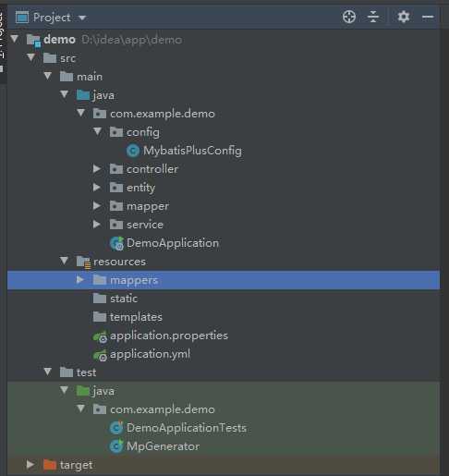
Task: Click the application.yml Spring icon
Action: tap(100, 355)
